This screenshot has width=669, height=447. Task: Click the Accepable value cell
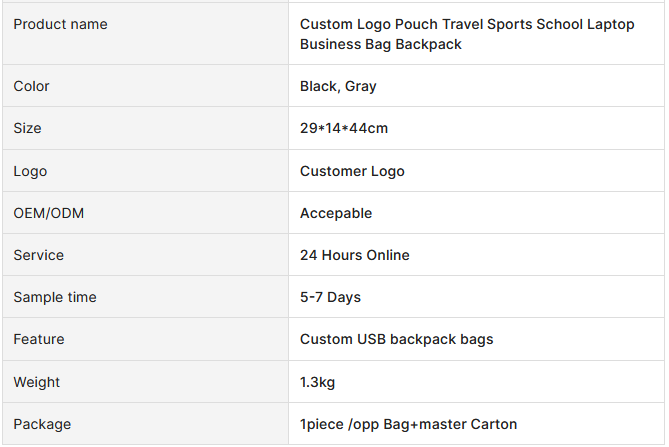(476, 212)
